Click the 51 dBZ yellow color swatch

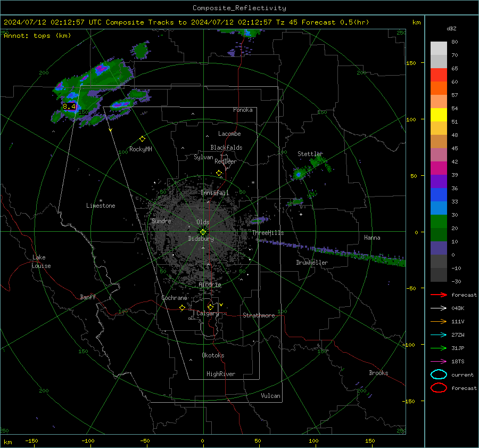pyautogui.click(x=439, y=115)
